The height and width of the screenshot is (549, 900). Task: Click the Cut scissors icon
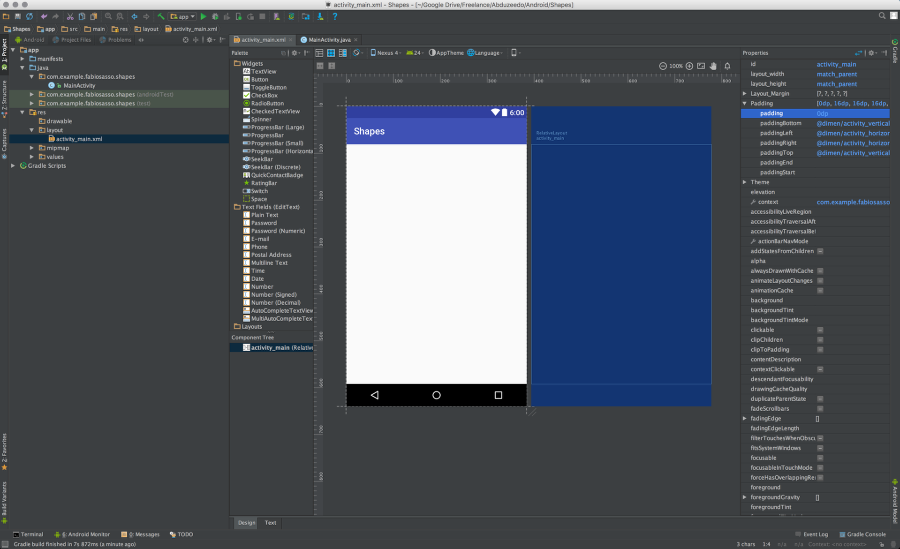click(x=70, y=17)
